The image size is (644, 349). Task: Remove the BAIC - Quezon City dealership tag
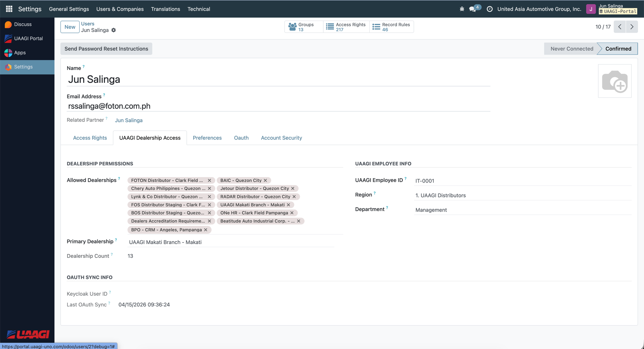(x=265, y=180)
